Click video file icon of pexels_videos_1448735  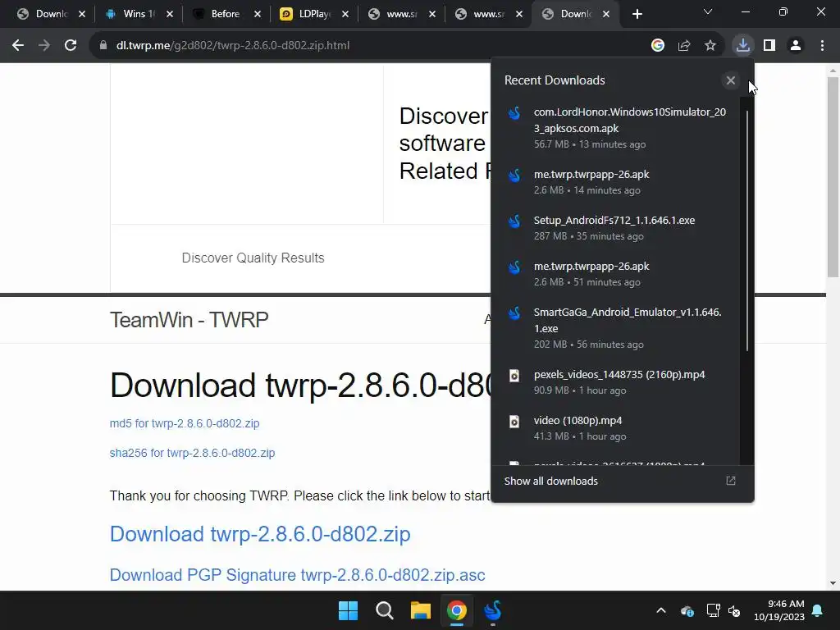coord(514,376)
